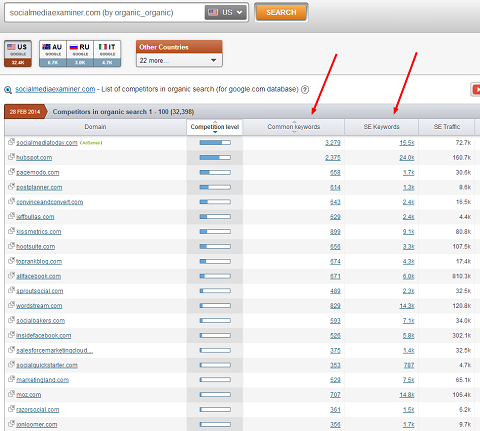Sort by SE Keywords column header
This screenshot has width=480, height=431.
[x=381, y=127]
